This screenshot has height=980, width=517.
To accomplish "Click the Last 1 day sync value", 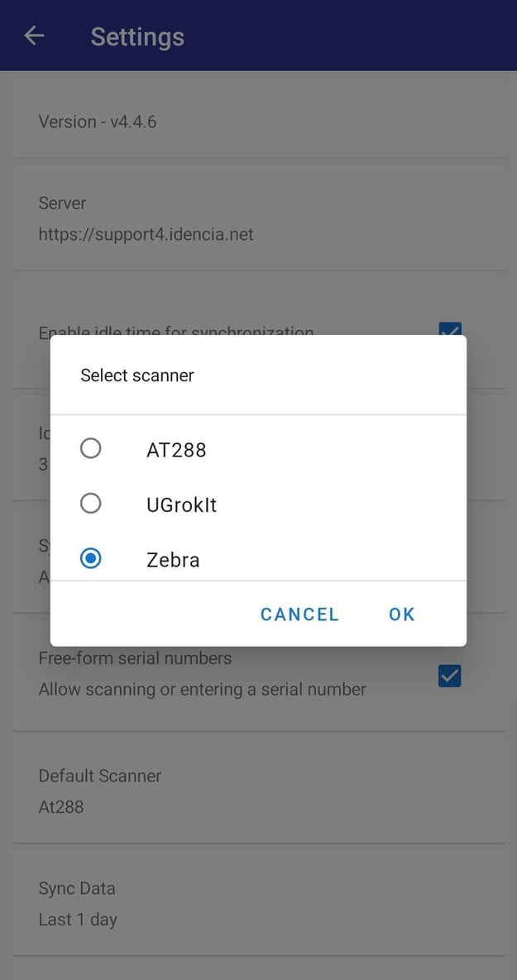I will [78, 919].
